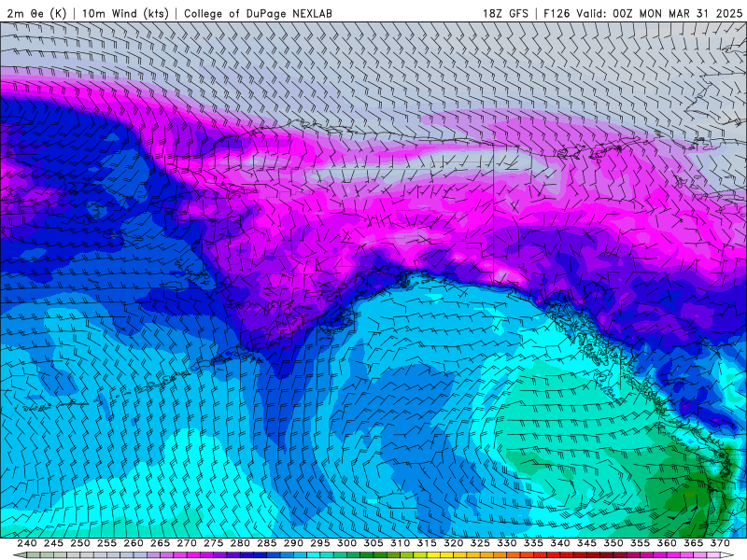Click the 355 value on color scale

[x=641, y=543]
